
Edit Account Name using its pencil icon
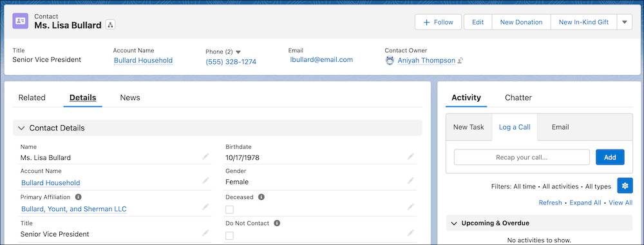tap(205, 181)
